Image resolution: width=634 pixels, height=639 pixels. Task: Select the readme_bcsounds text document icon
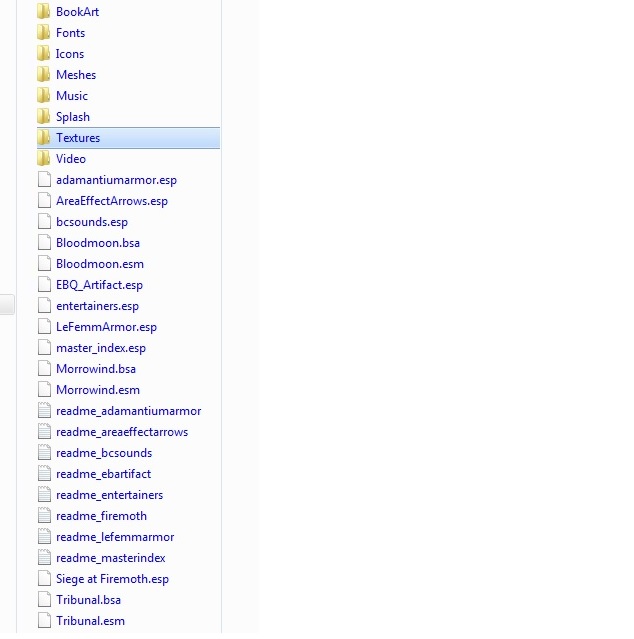point(44,452)
